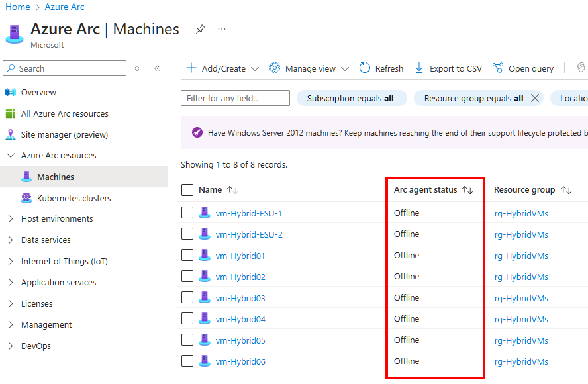Click the Refresh button label
The image size is (588, 384).
pyautogui.click(x=389, y=68)
